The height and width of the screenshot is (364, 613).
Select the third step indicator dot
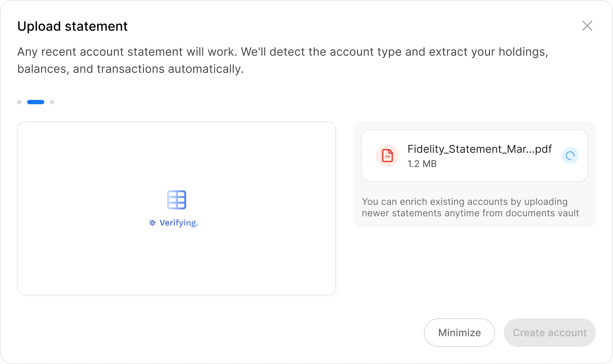pos(52,102)
